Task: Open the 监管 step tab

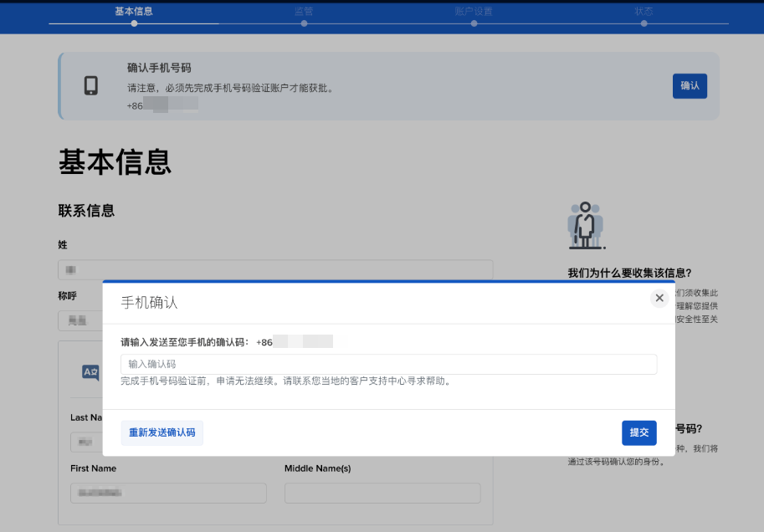Action: coord(304,11)
